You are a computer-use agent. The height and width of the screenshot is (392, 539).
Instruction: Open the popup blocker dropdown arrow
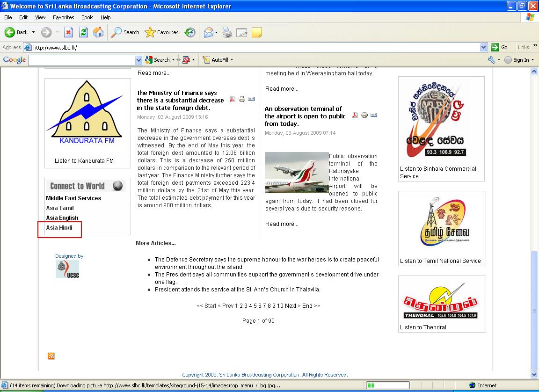coord(194,60)
